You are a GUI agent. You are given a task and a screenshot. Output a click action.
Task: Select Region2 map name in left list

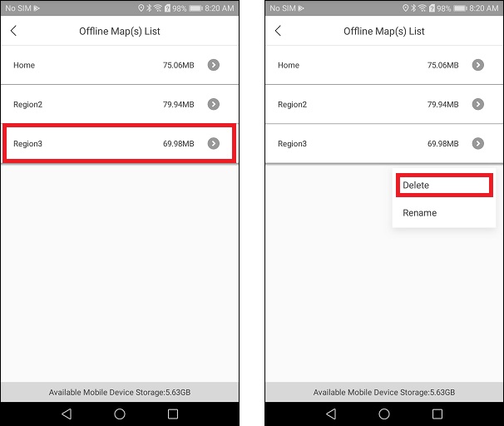[x=28, y=105]
